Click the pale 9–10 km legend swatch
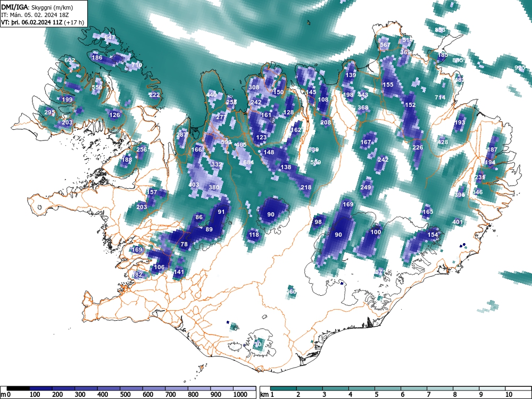 492,388
